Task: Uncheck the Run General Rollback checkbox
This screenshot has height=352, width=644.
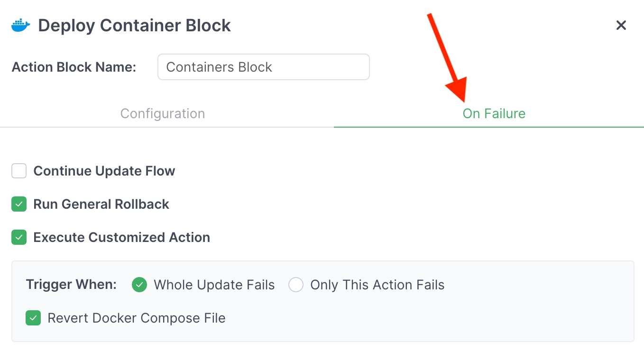Action: tap(19, 204)
